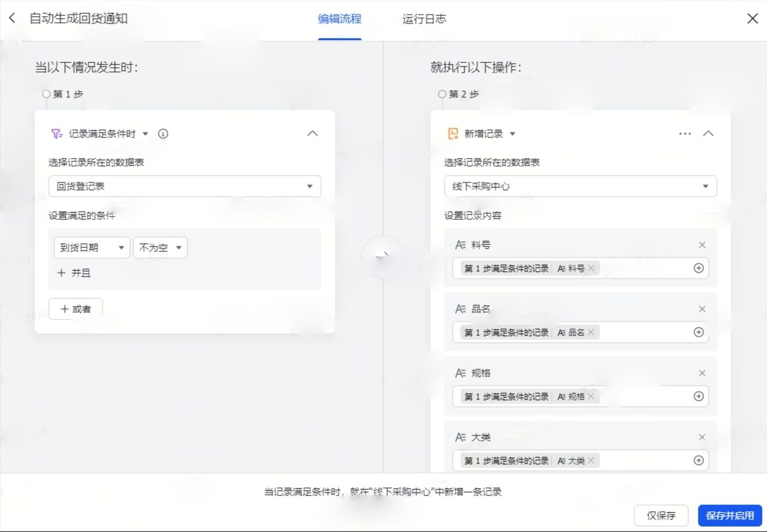This screenshot has height=532, width=767.
Task: Open the 到货日期 field dropdown
Action: coord(92,247)
